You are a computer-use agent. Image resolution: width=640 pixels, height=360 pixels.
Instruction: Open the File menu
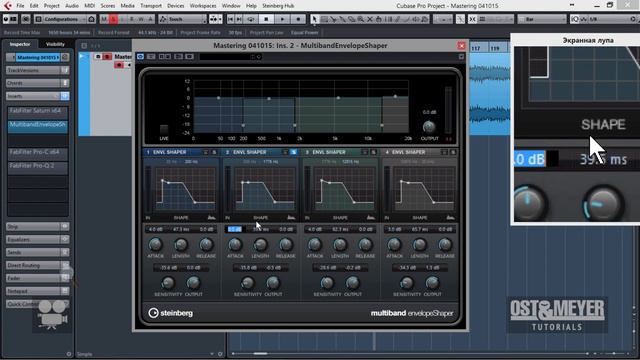[x=20, y=6]
